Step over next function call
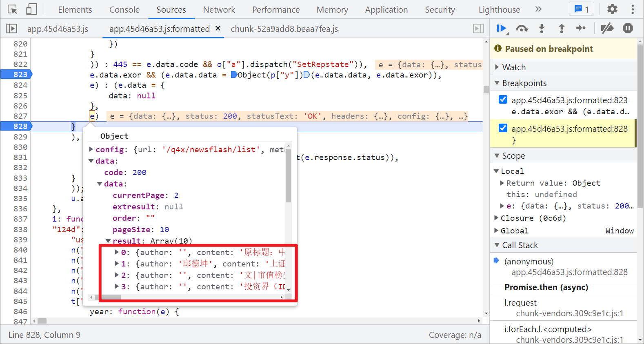644x344 pixels. pyautogui.click(x=522, y=29)
